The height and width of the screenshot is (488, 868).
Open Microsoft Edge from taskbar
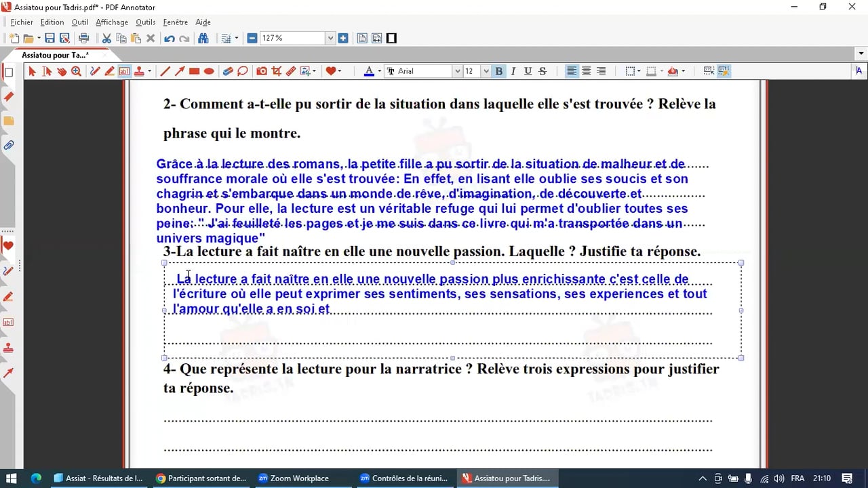36,478
